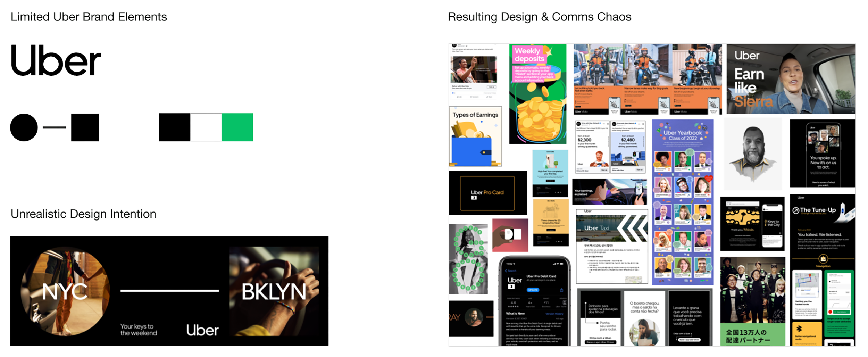Screen dimensions: 868x357
Task: Click the 'Resulting Design & Comms Chaos' heading
Action: pos(540,17)
